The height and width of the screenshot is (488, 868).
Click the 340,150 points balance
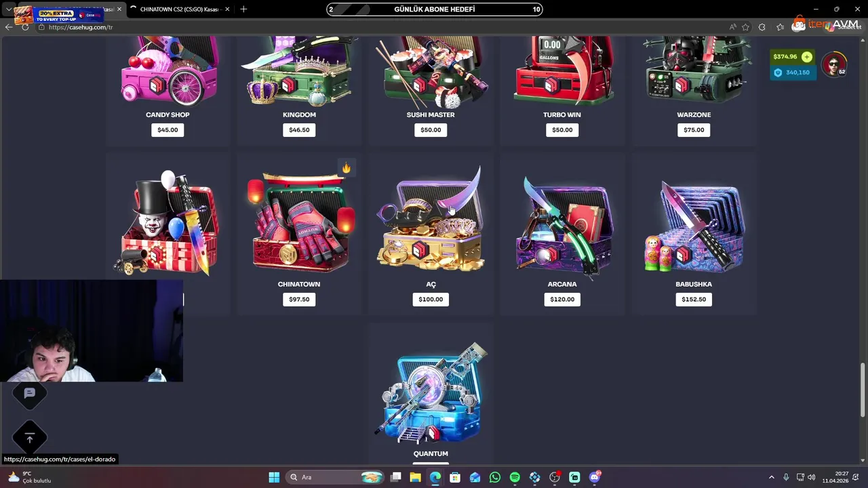792,73
